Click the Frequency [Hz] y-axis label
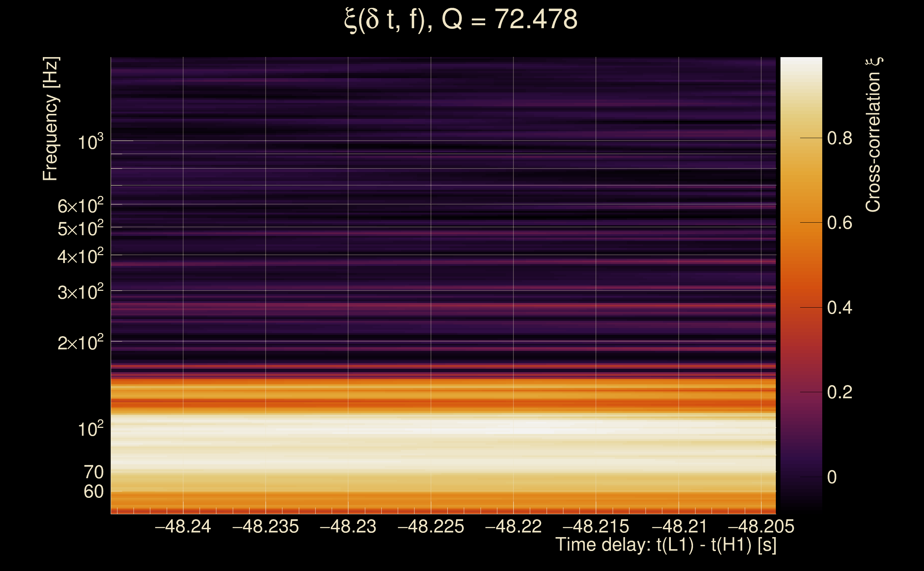Viewport: 924px width, 571px height. click(x=51, y=119)
